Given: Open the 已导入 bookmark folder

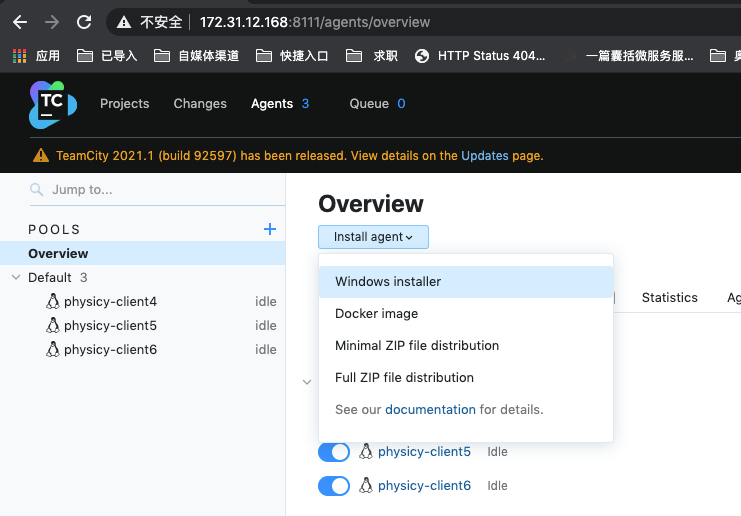Looking at the screenshot, I should click(x=107, y=56).
